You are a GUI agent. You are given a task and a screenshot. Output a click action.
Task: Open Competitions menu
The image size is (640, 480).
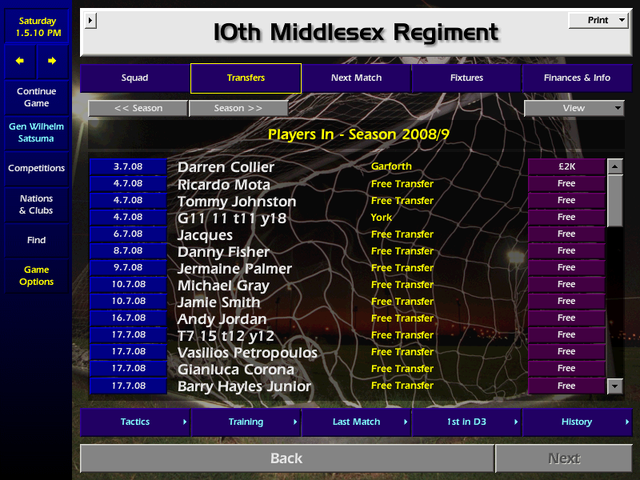36,168
